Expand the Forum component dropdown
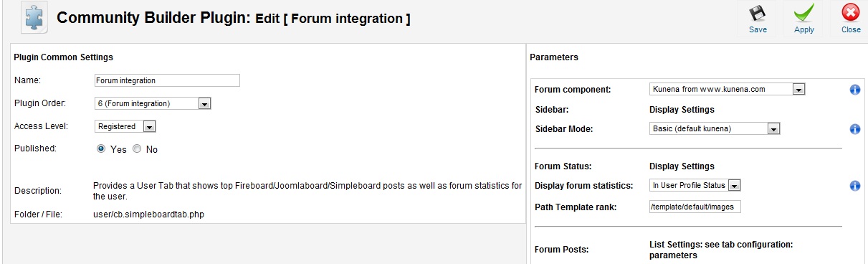This screenshot has width=868, height=264. 728,89
